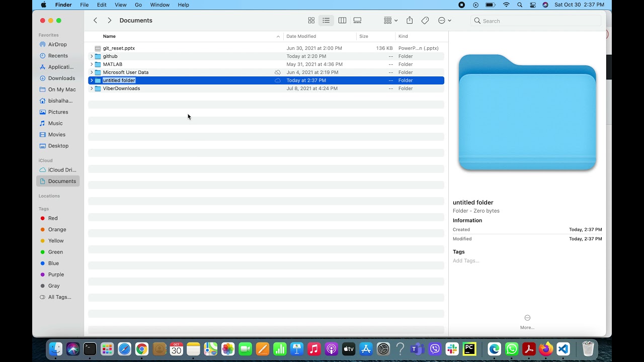Select the github folder row
Screen dimensions: 644x362
(266, 56)
